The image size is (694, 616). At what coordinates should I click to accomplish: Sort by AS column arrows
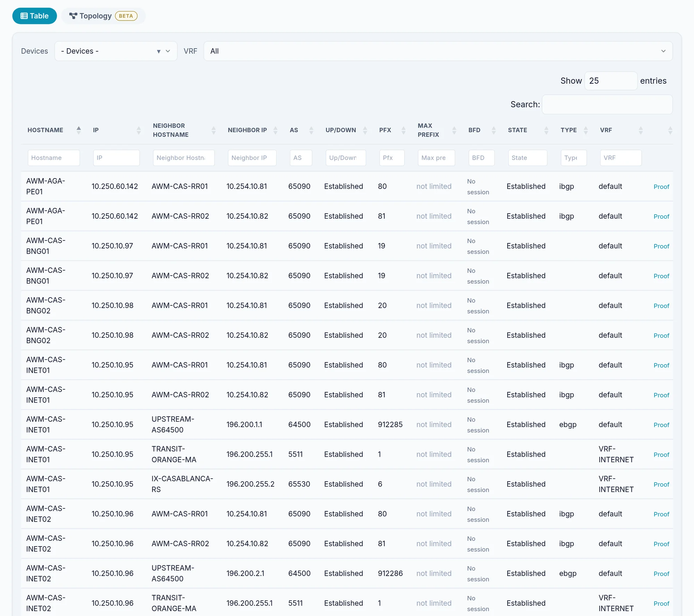point(311,130)
